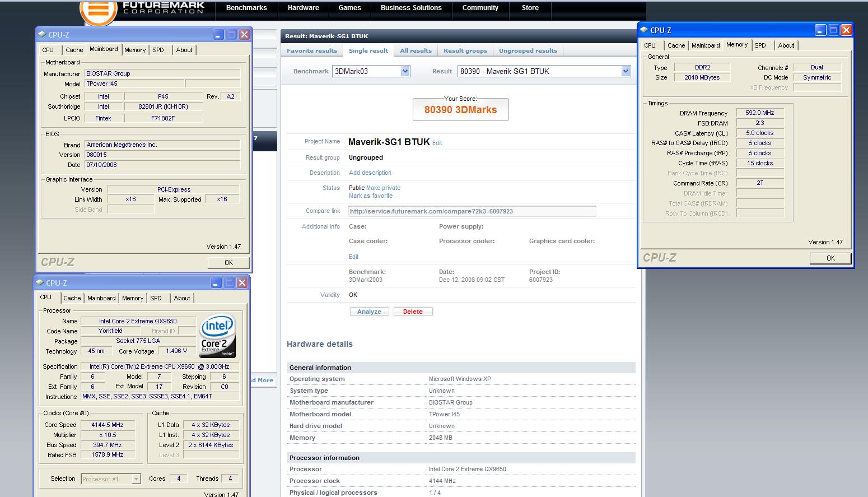868x497 pixels.
Task: Click the Intel Core 2 Extreme logo
Action: click(218, 335)
